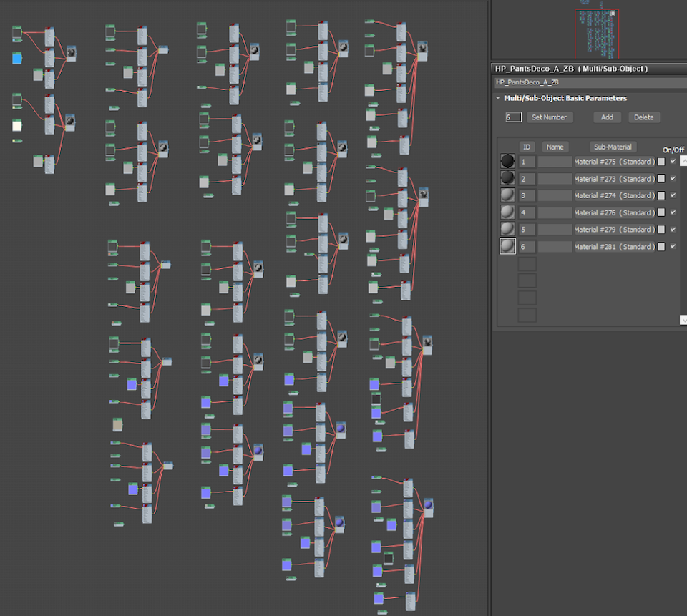Image resolution: width=687 pixels, height=616 pixels.
Task: Open the color swatch beside Material #276
Action: (661, 212)
